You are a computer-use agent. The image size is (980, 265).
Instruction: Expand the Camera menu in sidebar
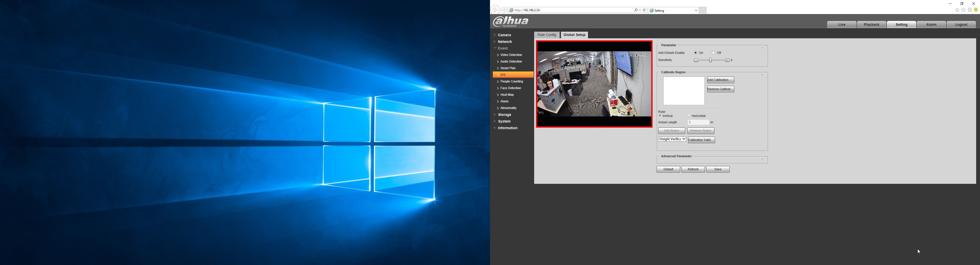tap(504, 35)
